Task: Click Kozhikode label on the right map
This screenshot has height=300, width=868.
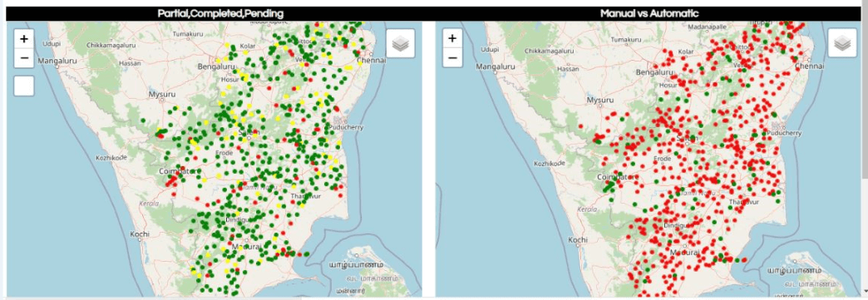Action: (550, 164)
